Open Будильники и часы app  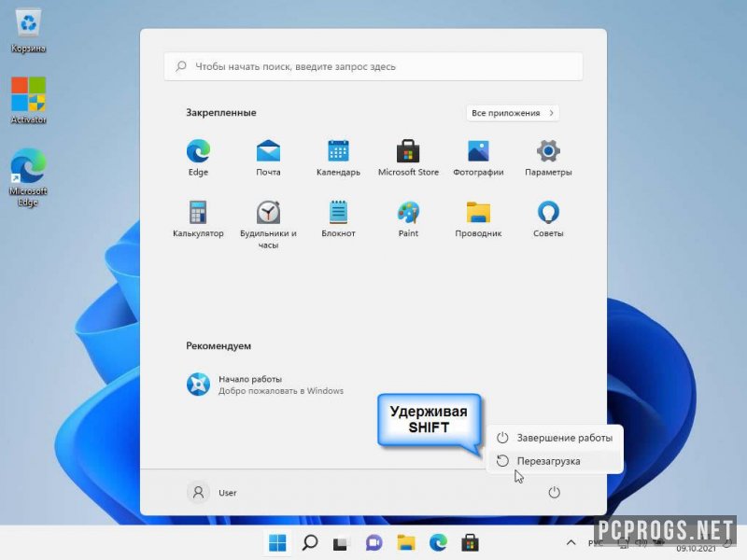[268, 225]
